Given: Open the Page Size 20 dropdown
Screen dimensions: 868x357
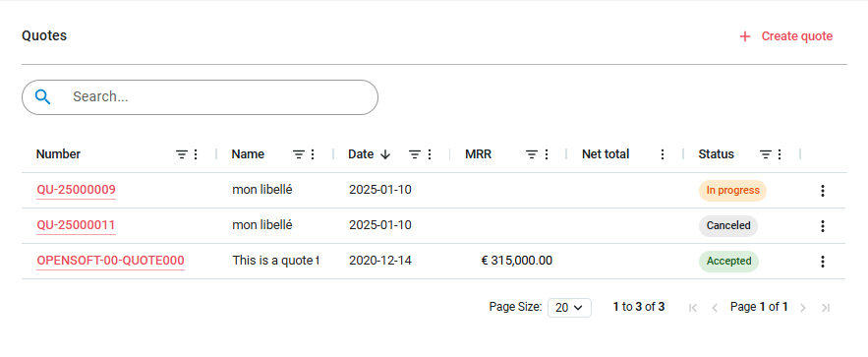Looking at the screenshot, I should click(x=569, y=308).
